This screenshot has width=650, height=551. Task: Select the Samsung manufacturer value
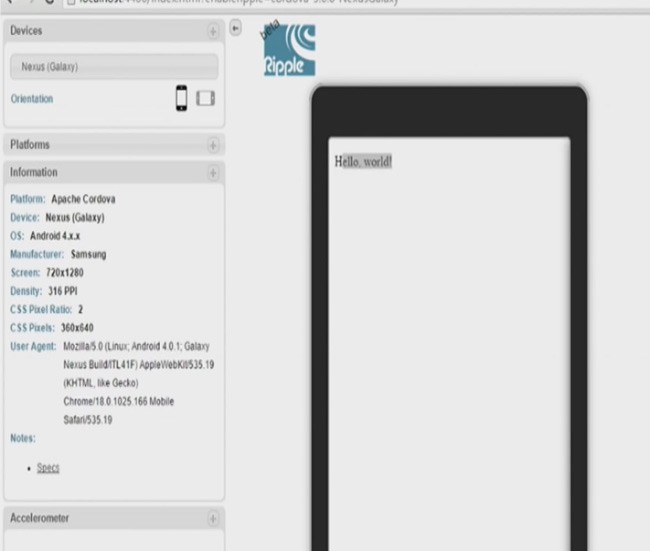click(x=88, y=254)
